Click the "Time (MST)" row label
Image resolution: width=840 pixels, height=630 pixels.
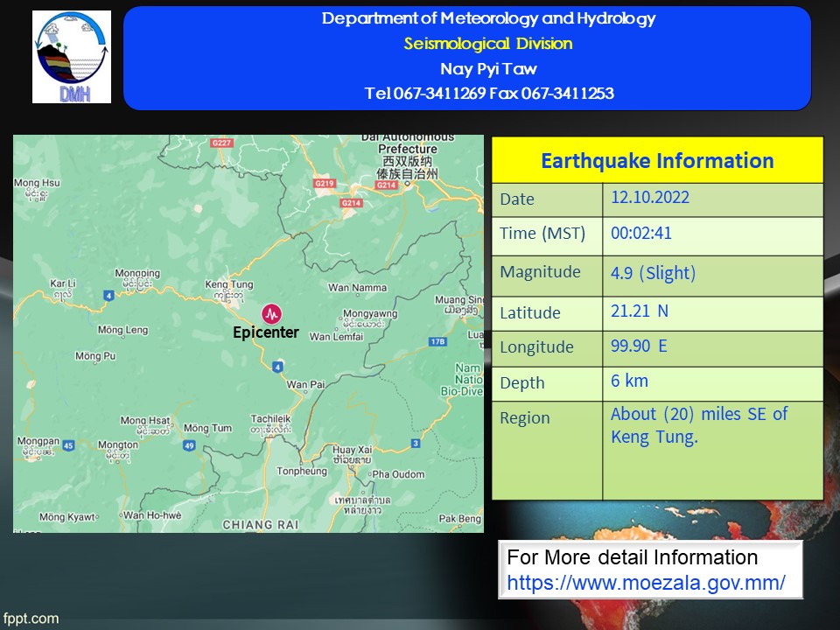point(542,234)
